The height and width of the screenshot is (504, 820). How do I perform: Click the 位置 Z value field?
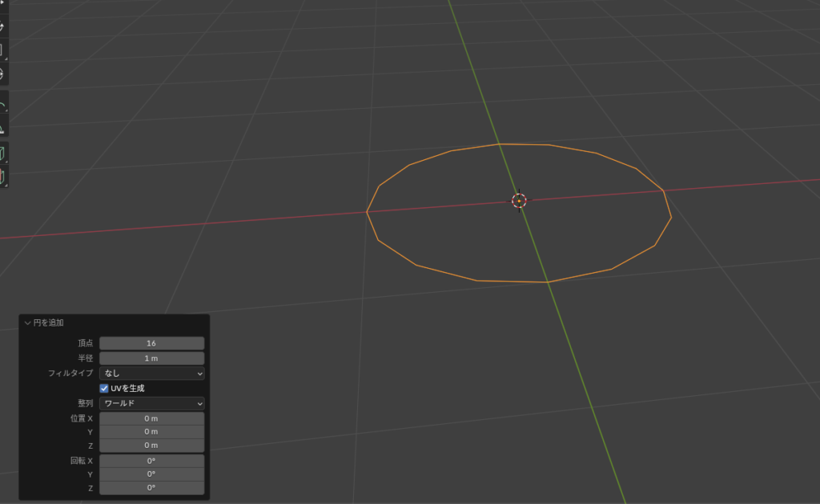coord(151,445)
